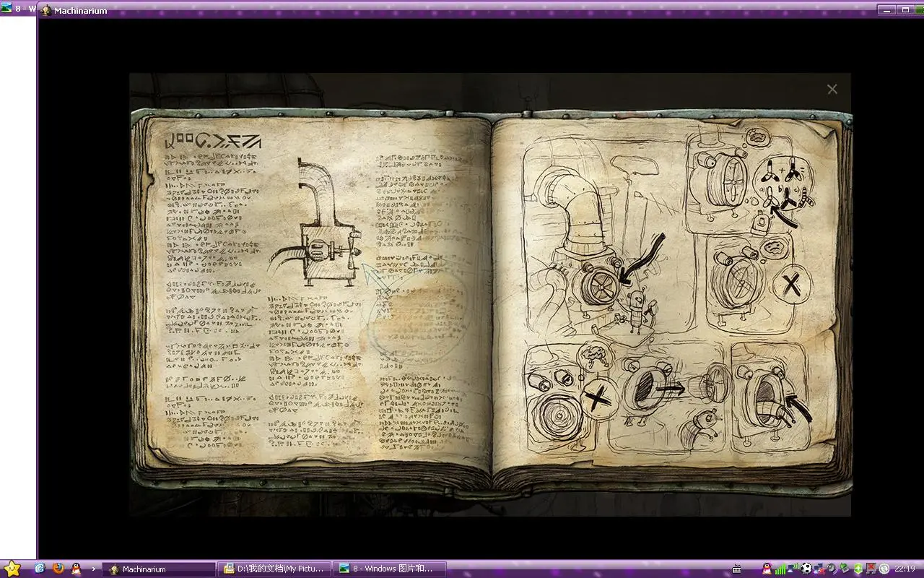The image size is (924, 578).
Task: Click the wireless network monitor tray icon
Action: [x=793, y=569]
